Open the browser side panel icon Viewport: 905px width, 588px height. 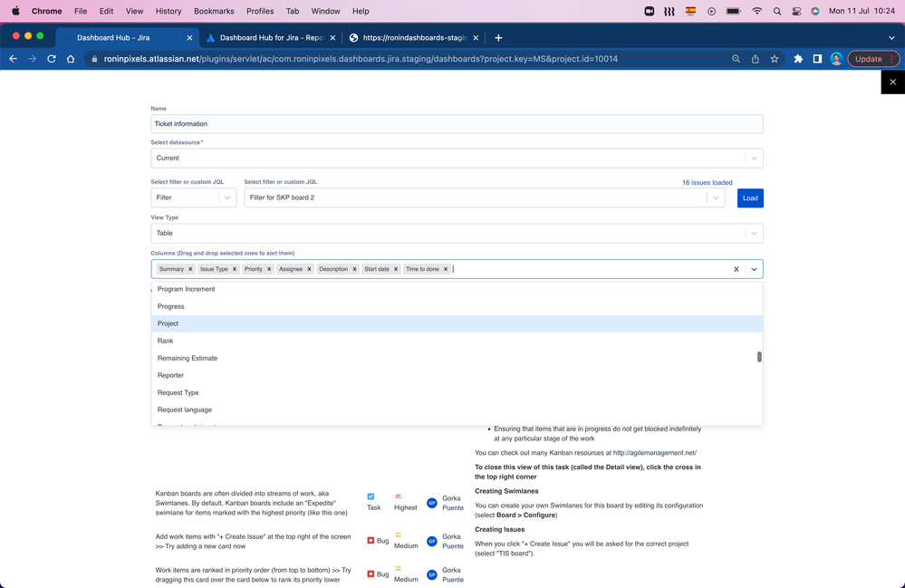[817, 58]
